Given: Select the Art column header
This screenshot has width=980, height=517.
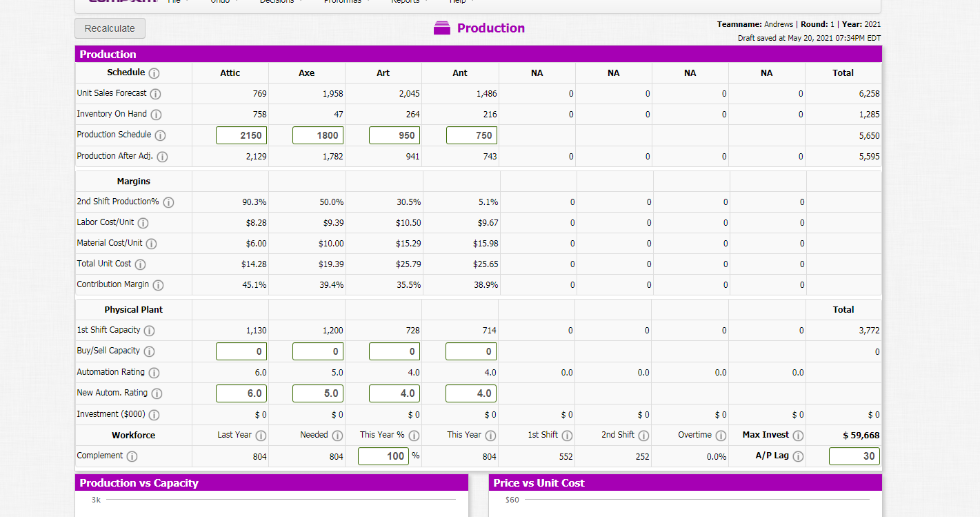Looking at the screenshot, I should [383, 73].
